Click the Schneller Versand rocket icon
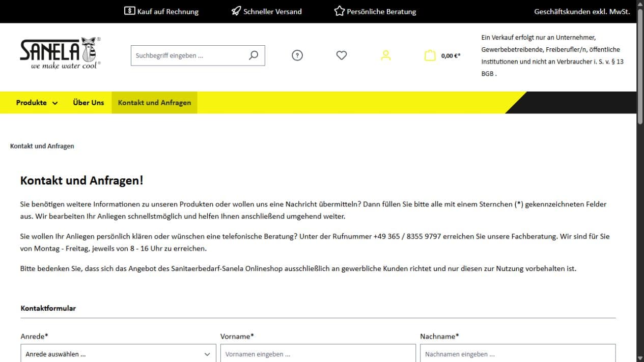This screenshot has height=362, width=644. pyautogui.click(x=236, y=11)
